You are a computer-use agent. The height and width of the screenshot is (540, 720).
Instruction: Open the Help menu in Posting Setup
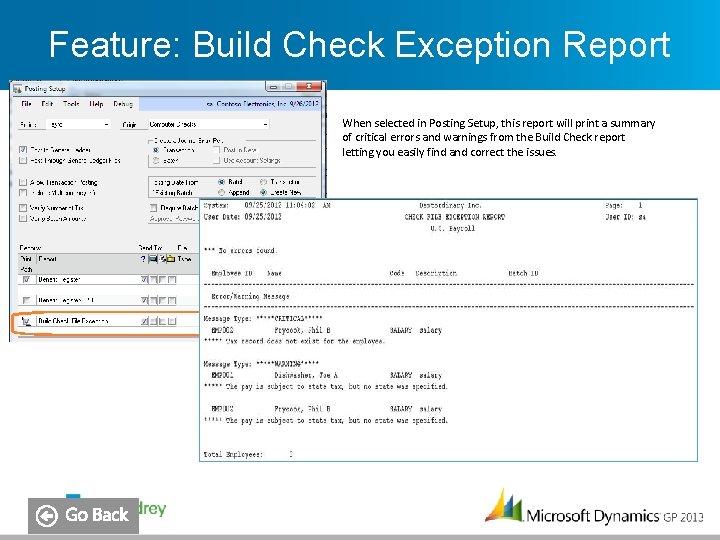click(96, 104)
